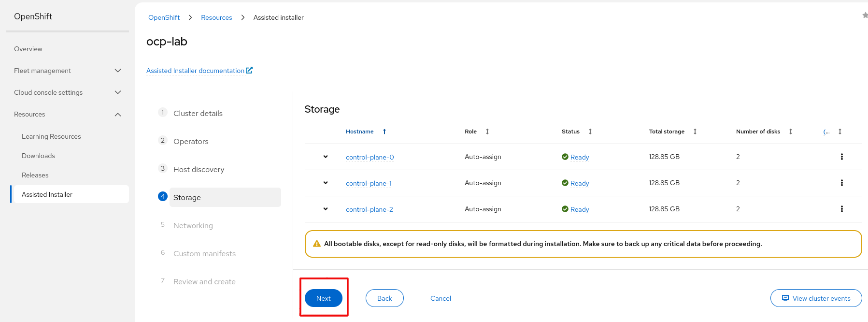The image size is (868, 322).
Task: Click green check icon for control-plane-2 status
Action: (x=565, y=209)
